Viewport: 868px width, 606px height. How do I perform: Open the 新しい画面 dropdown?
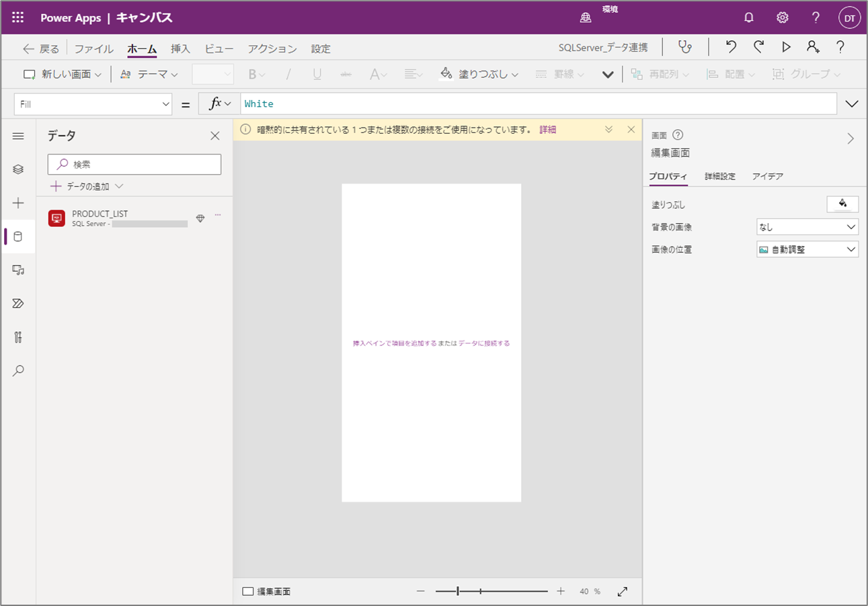tap(63, 75)
